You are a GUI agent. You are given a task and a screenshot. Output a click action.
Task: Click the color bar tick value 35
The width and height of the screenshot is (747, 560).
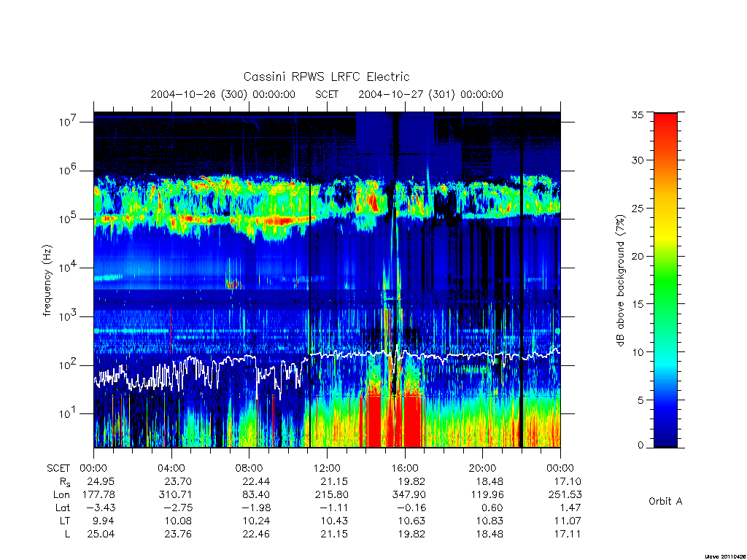click(637, 114)
